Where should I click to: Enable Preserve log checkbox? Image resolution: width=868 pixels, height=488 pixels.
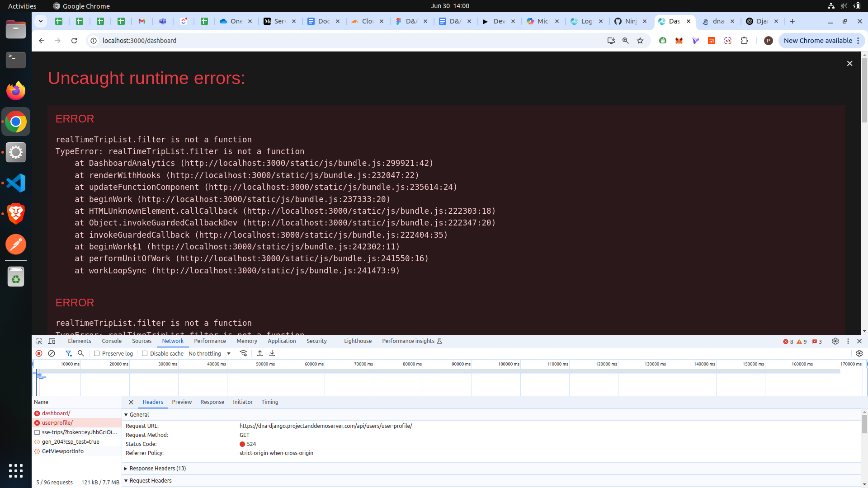97,353
